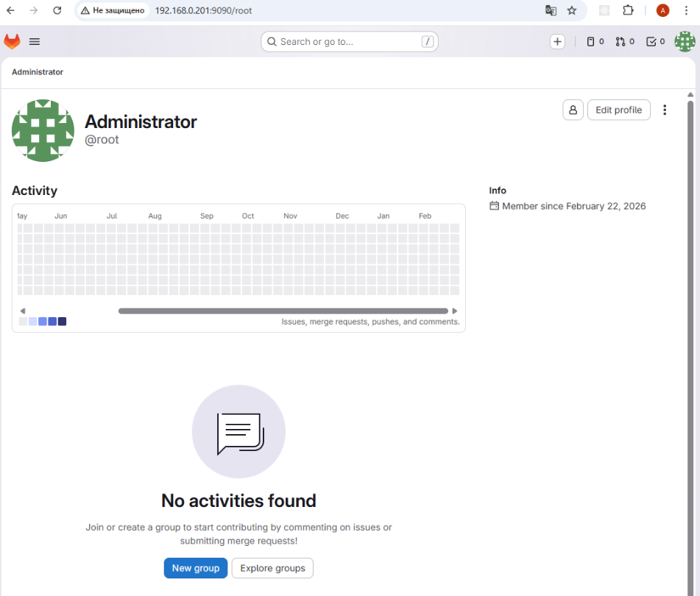Viewport: 700px width, 596px height.
Task: Click the New group button
Action: (x=196, y=568)
